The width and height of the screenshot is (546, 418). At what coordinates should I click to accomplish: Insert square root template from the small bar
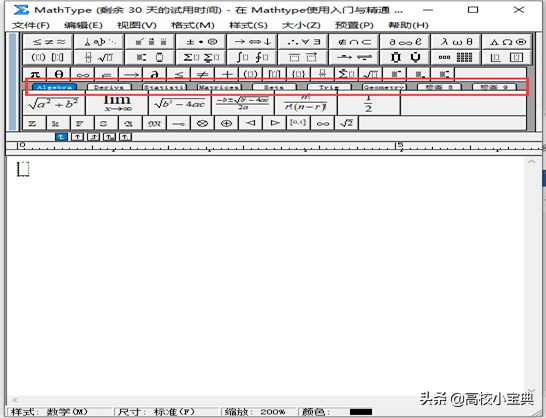coord(371,74)
